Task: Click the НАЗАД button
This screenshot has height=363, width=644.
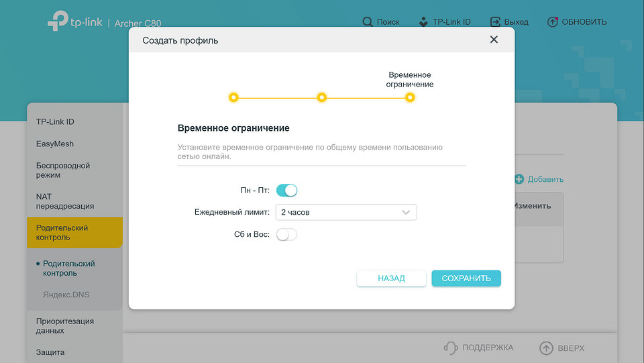Action: click(x=391, y=278)
